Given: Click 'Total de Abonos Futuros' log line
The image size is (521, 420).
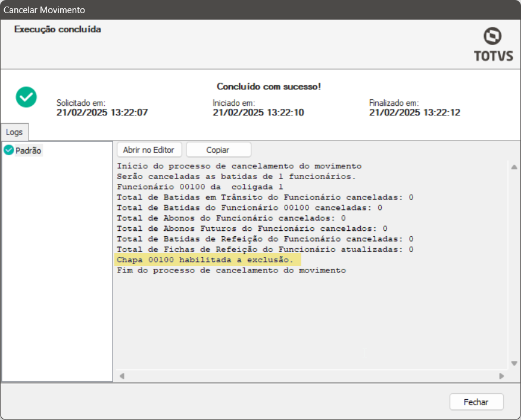Looking at the screenshot, I should click(x=252, y=228).
